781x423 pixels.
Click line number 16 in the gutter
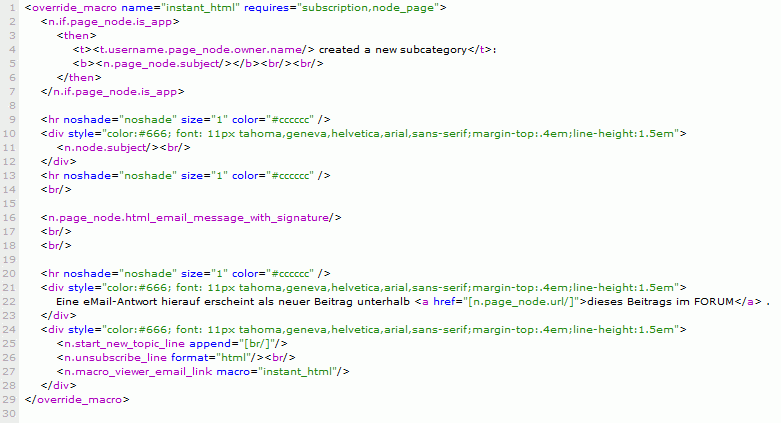tap(8, 217)
